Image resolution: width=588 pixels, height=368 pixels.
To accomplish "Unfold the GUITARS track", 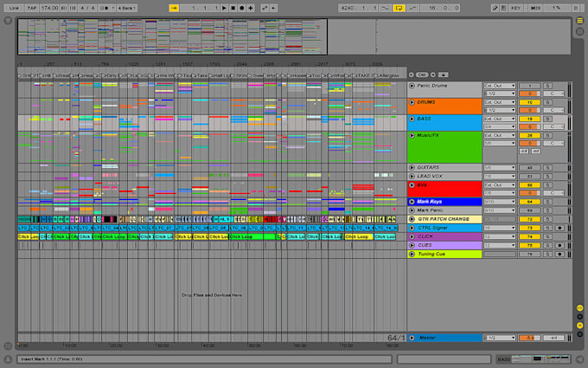I will pos(412,167).
